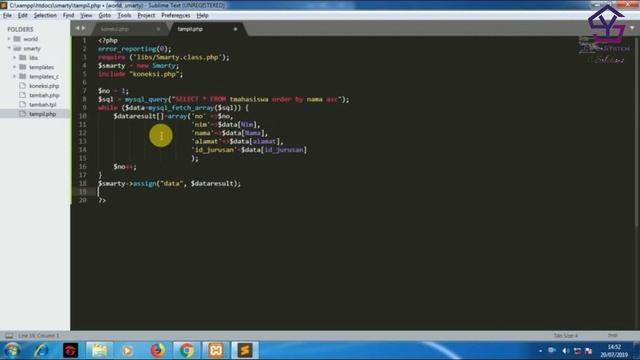640x360 pixels.
Task: Close the tampil.php tab
Action: pos(235,29)
